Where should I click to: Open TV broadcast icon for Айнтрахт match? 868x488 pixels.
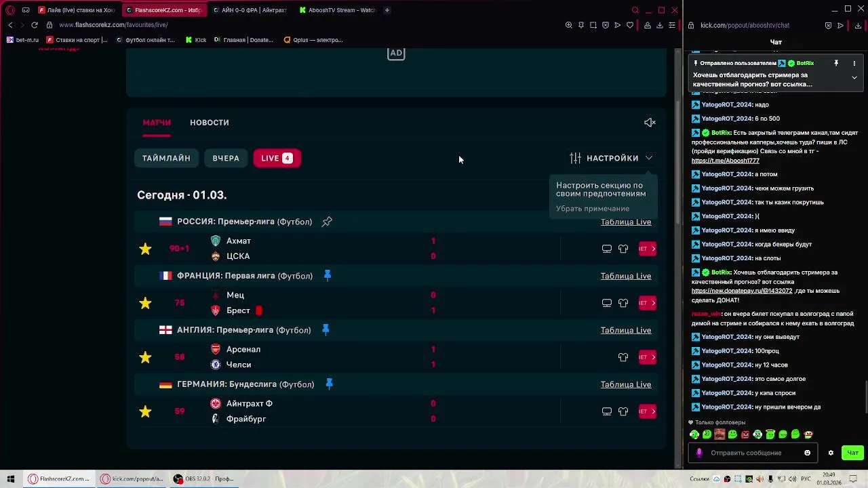607,411
